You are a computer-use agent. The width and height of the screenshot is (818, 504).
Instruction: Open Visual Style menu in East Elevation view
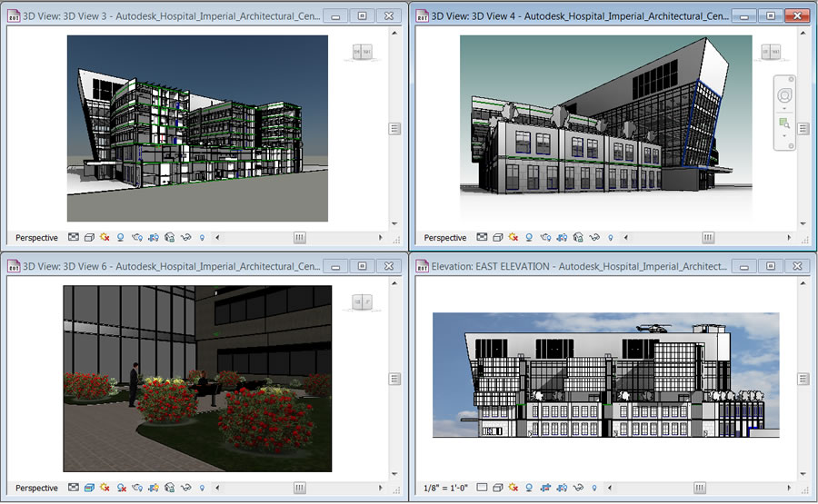click(498, 488)
